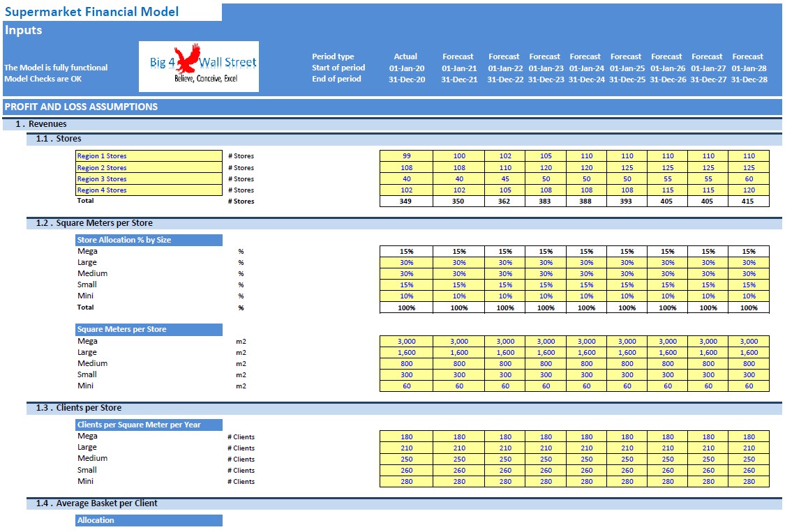Image resolution: width=785 pixels, height=532 pixels.
Task: Select the Region 4 Stores label cell
Action: click(x=149, y=190)
